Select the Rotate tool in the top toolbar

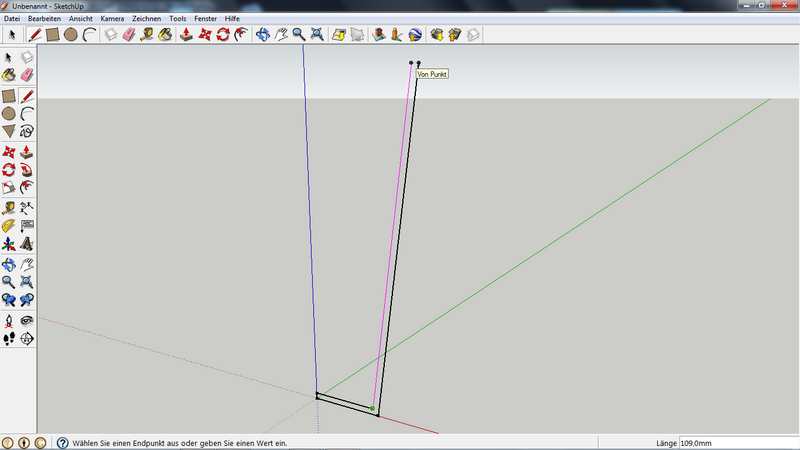point(222,34)
